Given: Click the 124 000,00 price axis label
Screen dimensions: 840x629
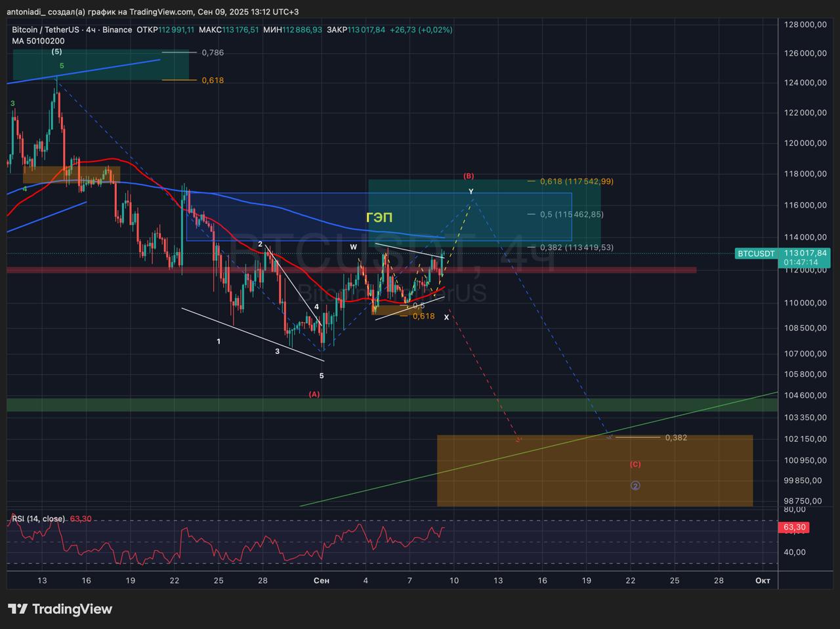Looking at the screenshot, I should (x=805, y=83).
